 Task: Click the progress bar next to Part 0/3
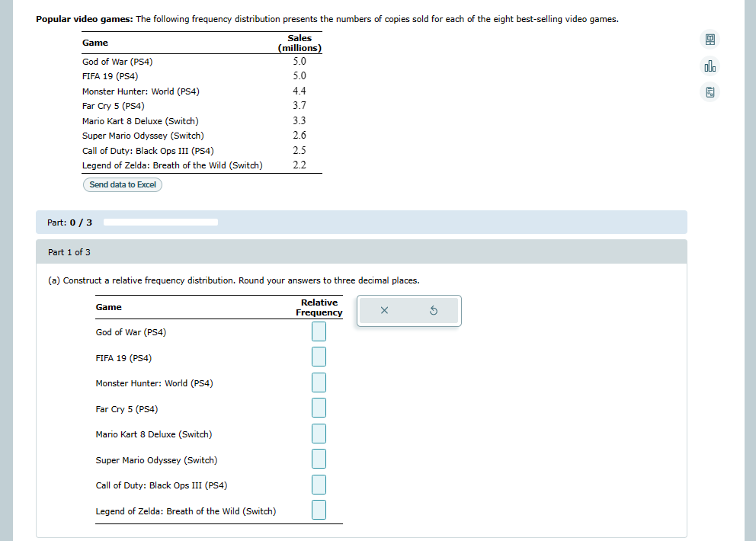tap(160, 222)
